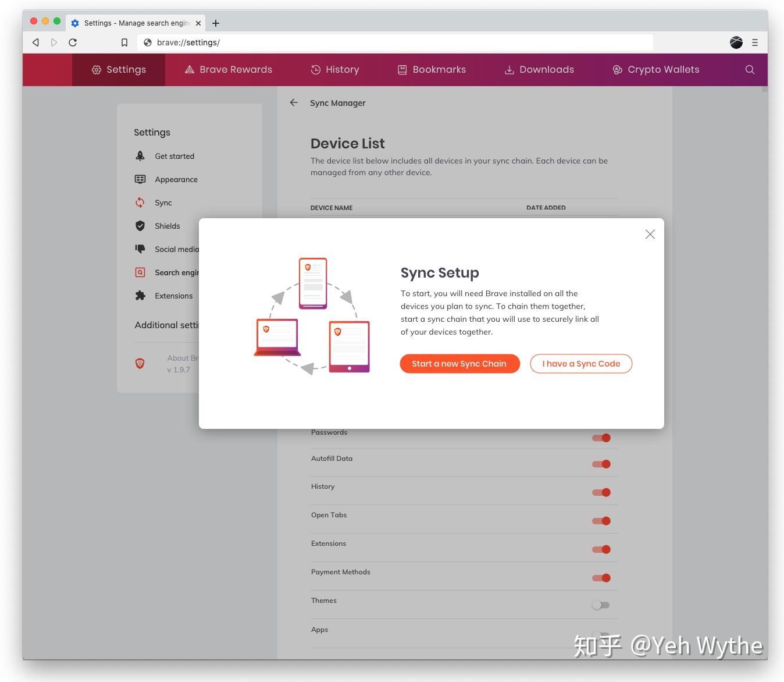Viewport: 784px width, 682px height.
Task: Click the Sync Manager title text
Action: pyautogui.click(x=337, y=103)
